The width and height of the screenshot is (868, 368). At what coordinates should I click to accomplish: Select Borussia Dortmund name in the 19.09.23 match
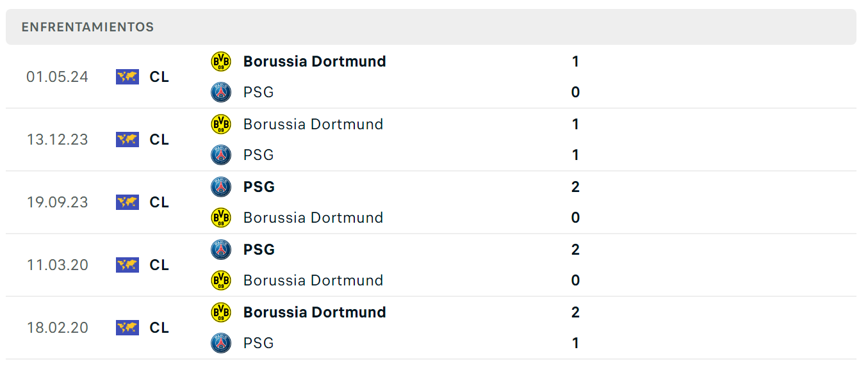click(x=313, y=218)
